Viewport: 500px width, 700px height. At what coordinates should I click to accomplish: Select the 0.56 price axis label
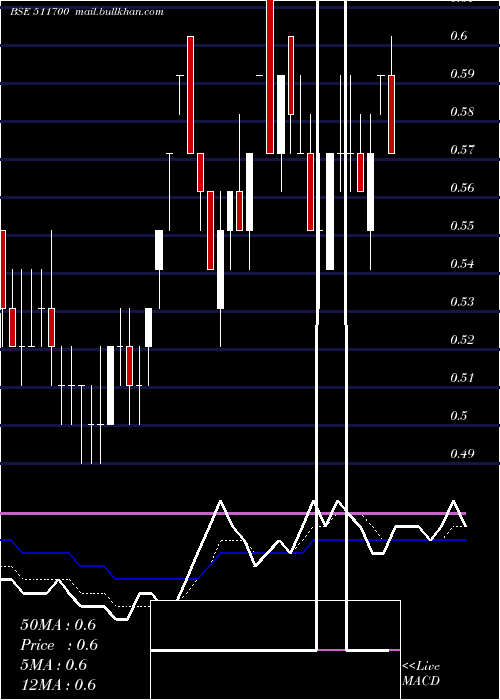462,187
